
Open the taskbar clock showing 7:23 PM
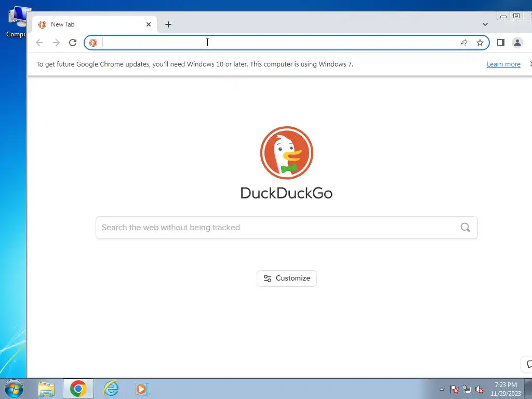[506, 389]
